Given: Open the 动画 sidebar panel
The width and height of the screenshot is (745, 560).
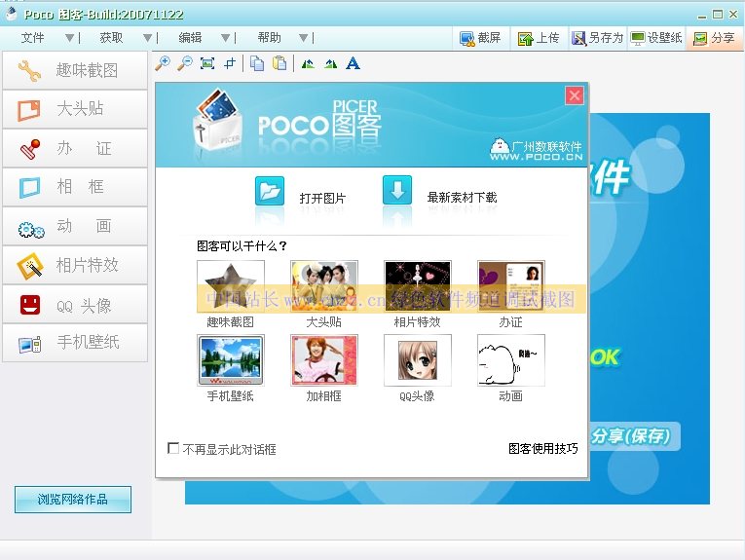Looking at the screenshot, I should pyautogui.click(x=75, y=227).
